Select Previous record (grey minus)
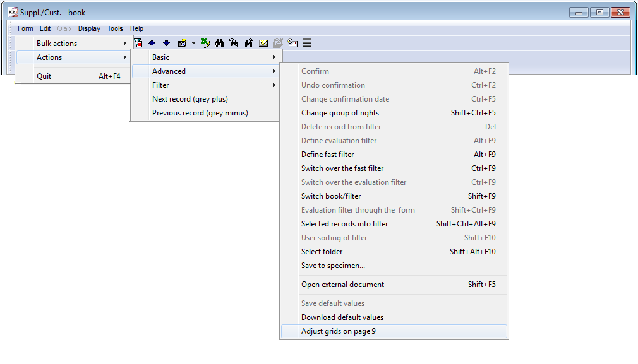 pos(205,112)
